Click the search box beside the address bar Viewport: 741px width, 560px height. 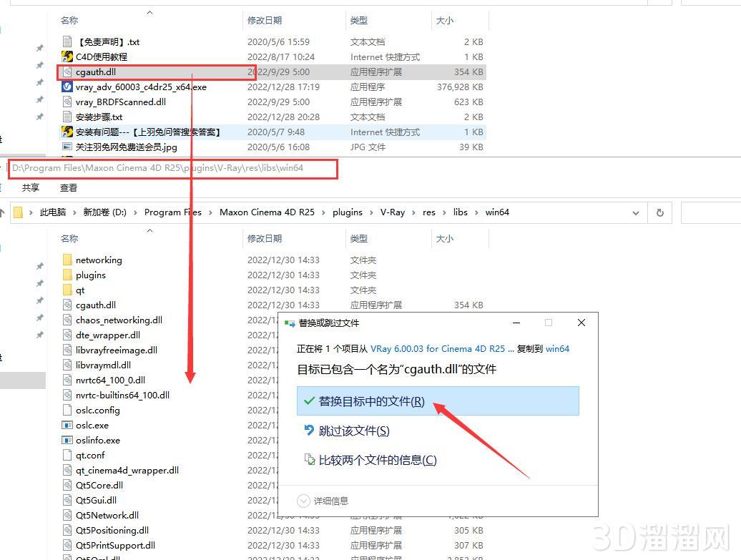(710, 212)
